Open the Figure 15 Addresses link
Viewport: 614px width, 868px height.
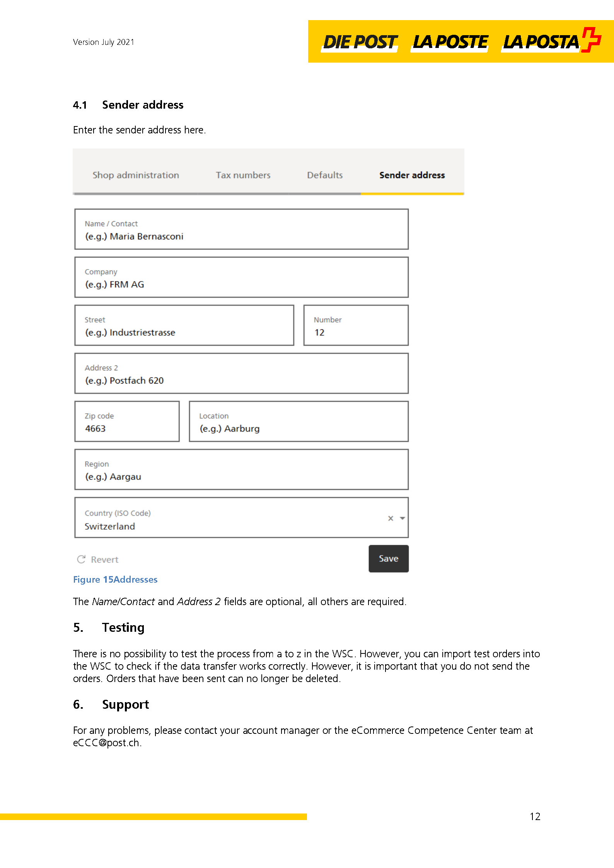tap(115, 580)
